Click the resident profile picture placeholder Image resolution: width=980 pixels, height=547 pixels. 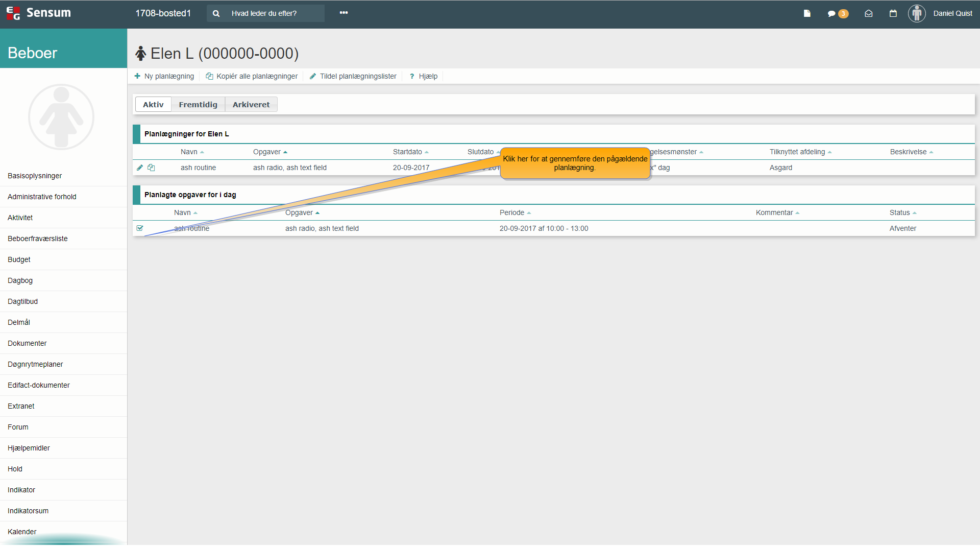point(61,117)
